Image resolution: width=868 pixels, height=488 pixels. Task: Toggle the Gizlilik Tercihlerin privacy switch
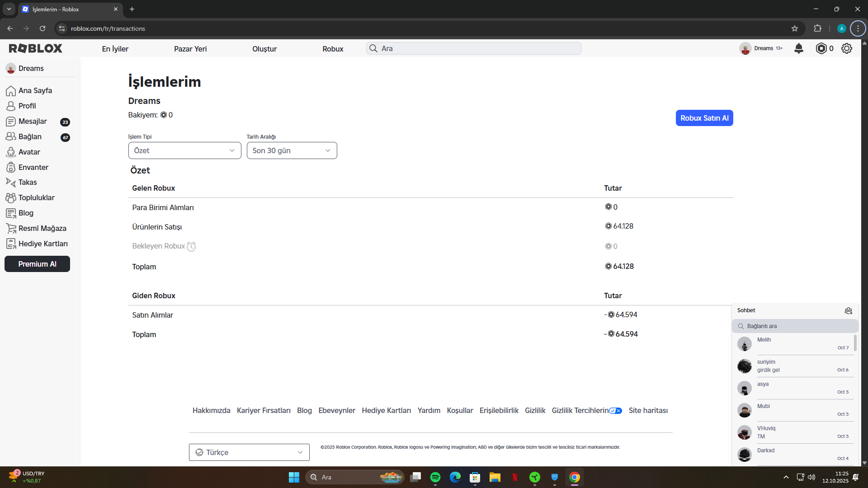615,411
